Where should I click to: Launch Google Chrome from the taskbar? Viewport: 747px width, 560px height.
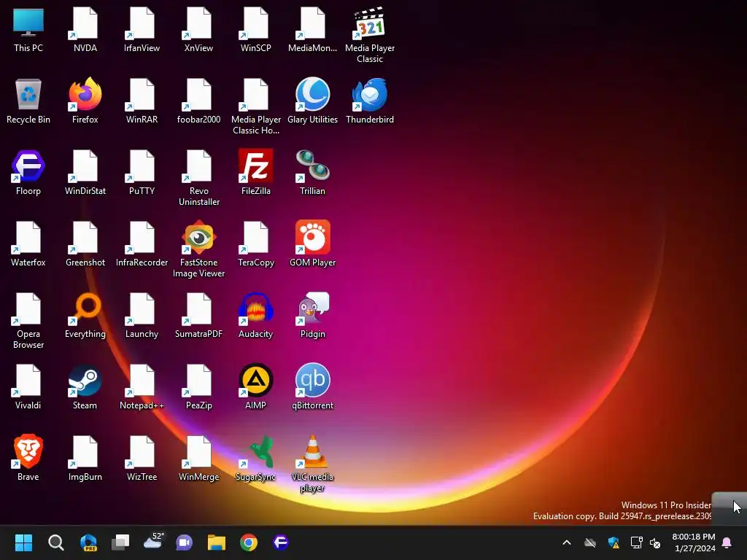pyautogui.click(x=249, y=542)
